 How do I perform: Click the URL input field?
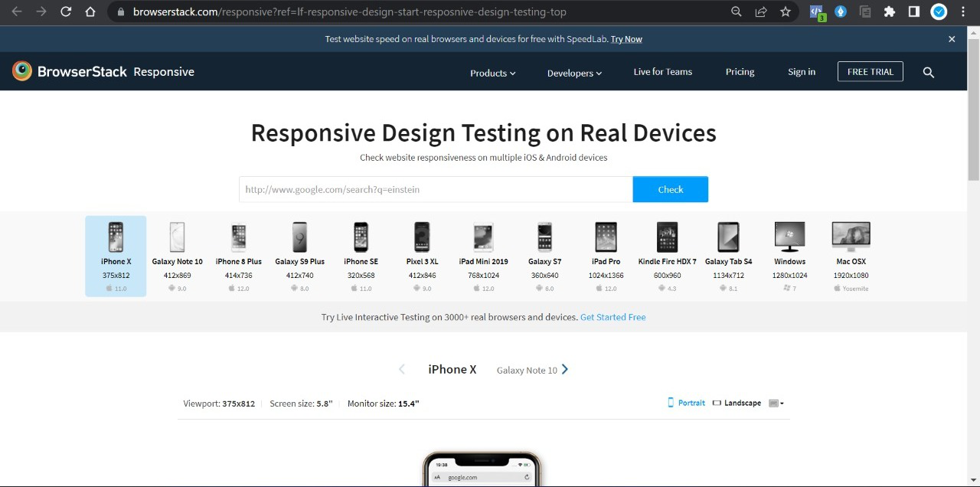[435, 189]
